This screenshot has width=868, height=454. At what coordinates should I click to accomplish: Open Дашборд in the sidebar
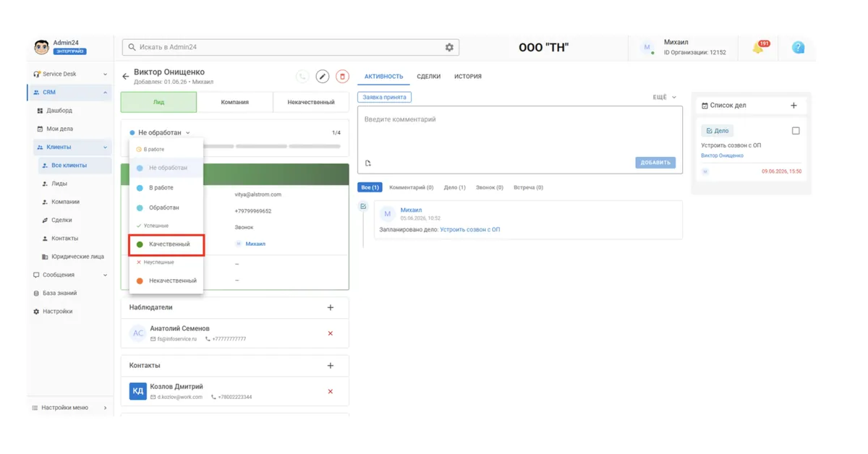[61, 111]
